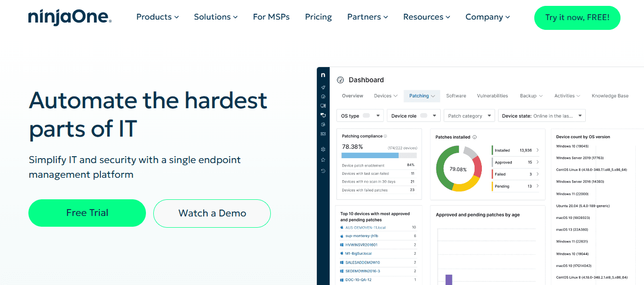Click the yellow segment of patches donut

[465, 186]
